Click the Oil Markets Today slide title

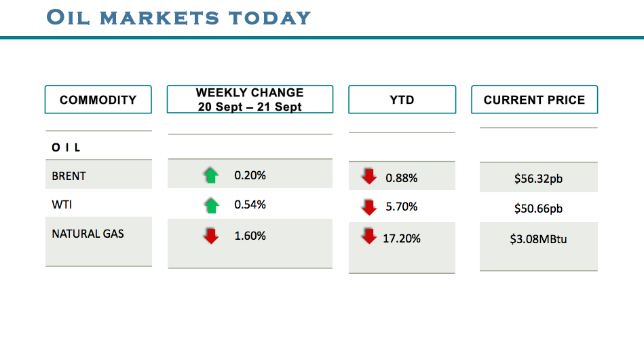[x=179, y=17]
